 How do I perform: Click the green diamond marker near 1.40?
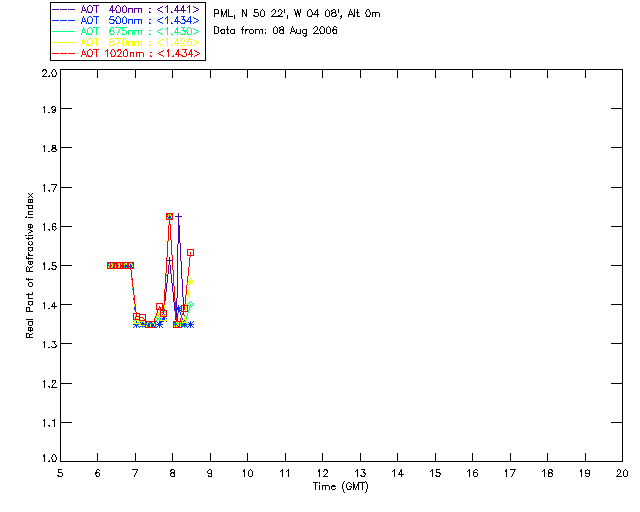(x=190, y=305)
